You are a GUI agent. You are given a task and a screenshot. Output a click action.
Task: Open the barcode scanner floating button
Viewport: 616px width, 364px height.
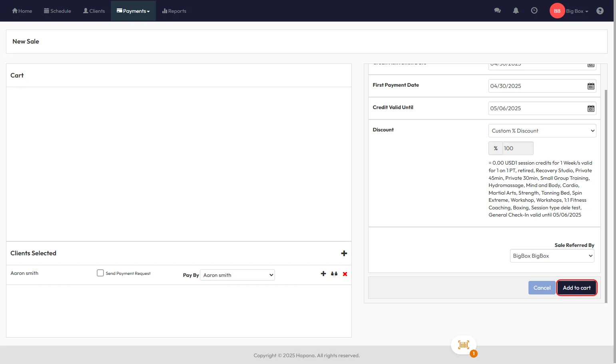(x=464, y=345)
